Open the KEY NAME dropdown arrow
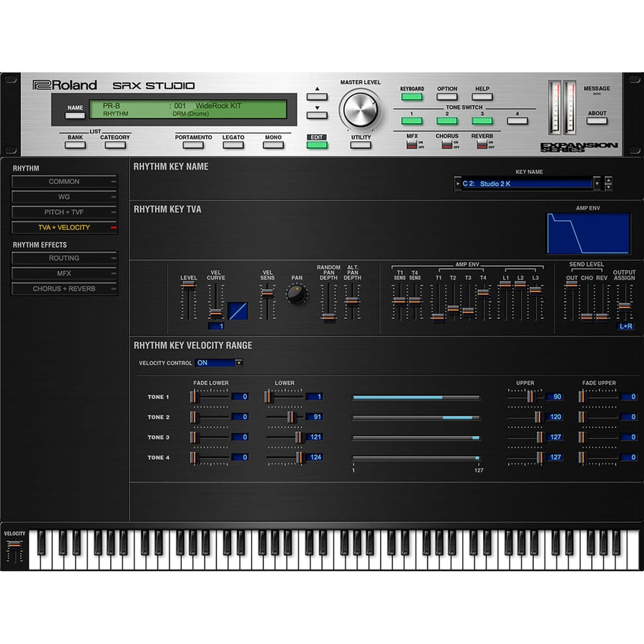The image size is (644, 644). tap(597, 184)
